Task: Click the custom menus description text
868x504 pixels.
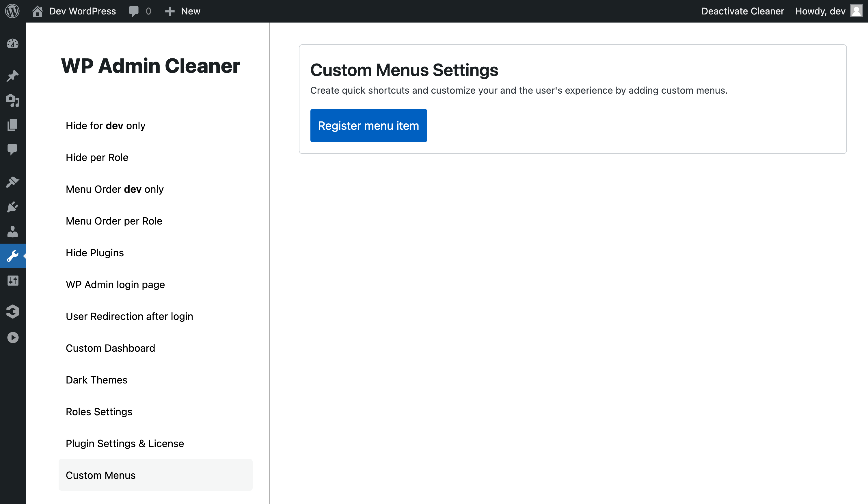Action: [519, 90]
